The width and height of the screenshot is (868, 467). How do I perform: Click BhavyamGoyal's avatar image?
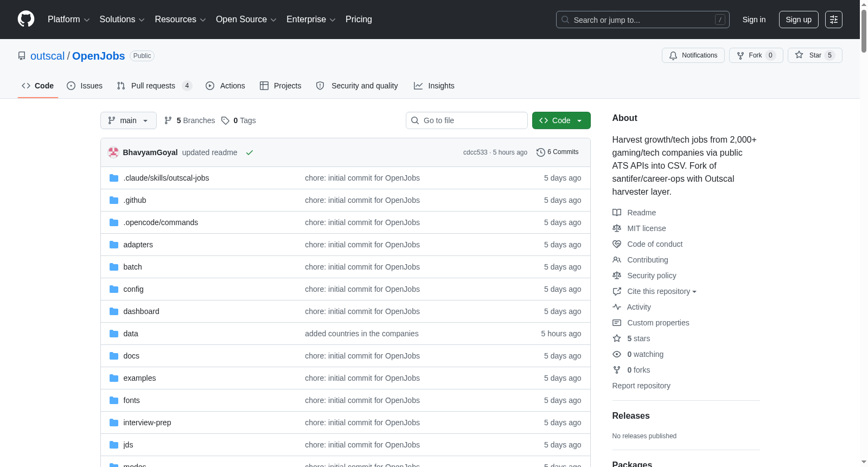(x=113, y=152)
